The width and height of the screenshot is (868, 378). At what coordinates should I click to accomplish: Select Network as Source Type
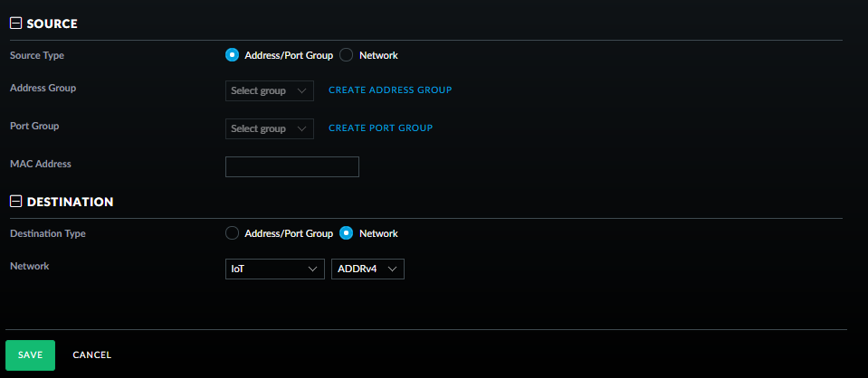click(346, 55)
